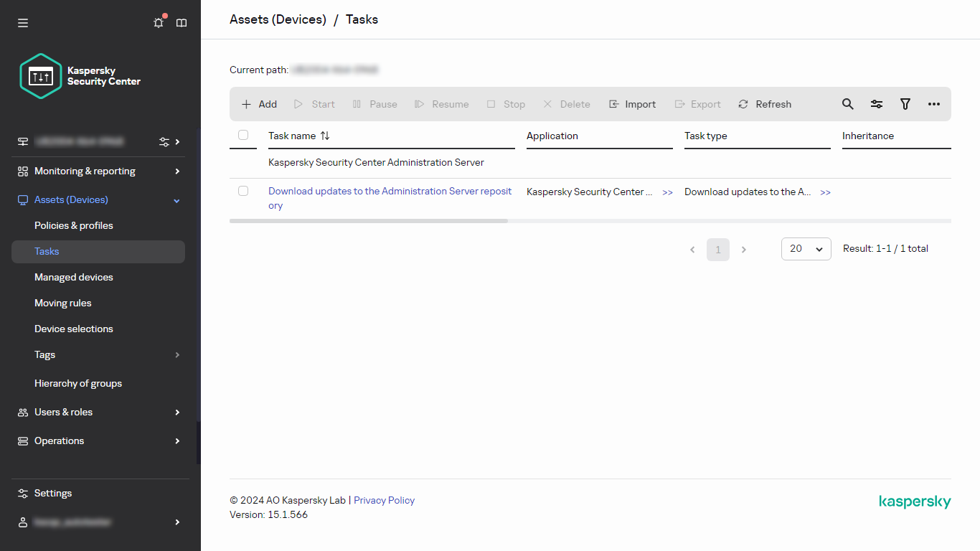Image resolution: width=980 pixels, height=551 pixels.
Task: Click the search magnifier icon in toolbar
Action: (x=847, y=104)
